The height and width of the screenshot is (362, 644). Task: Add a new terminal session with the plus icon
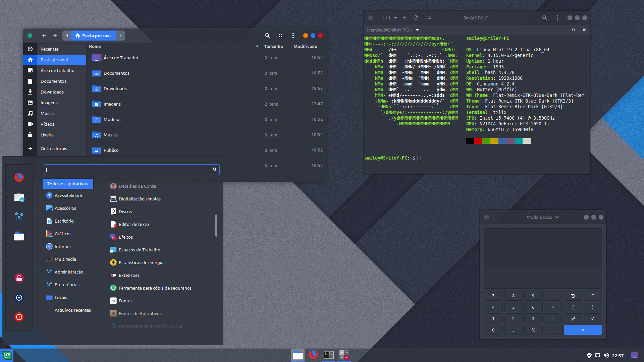(x=405, y=18)
